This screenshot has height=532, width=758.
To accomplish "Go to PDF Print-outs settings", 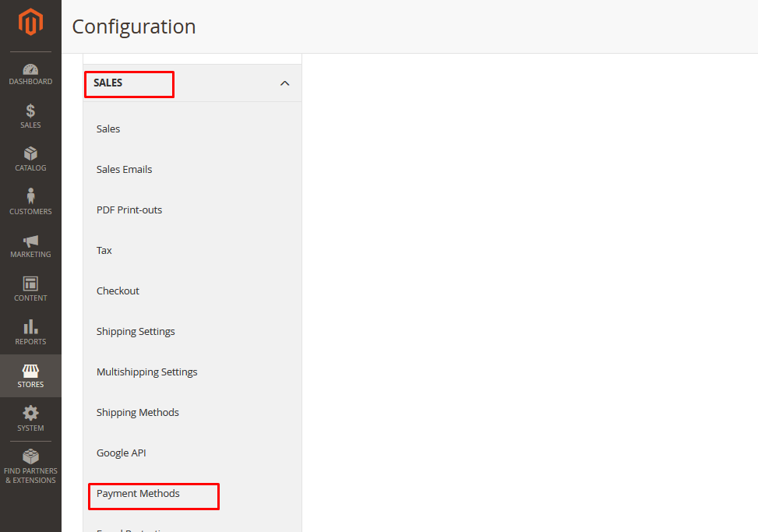I will 129,210.
